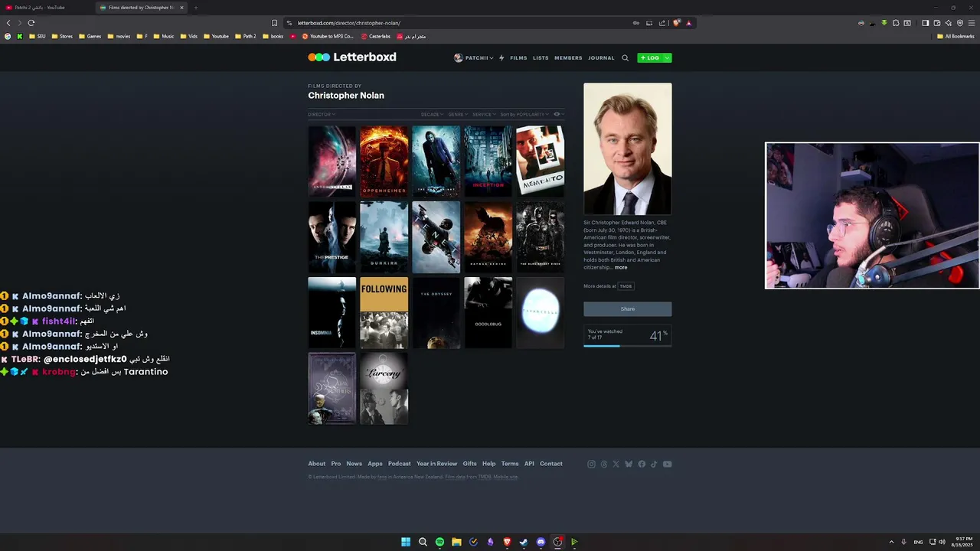Open Steam from the taskbar
The image size is (980, 551).
[524, 542]
